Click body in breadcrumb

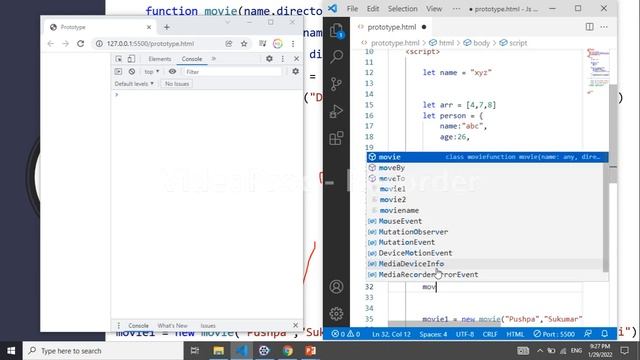(481, 43)
